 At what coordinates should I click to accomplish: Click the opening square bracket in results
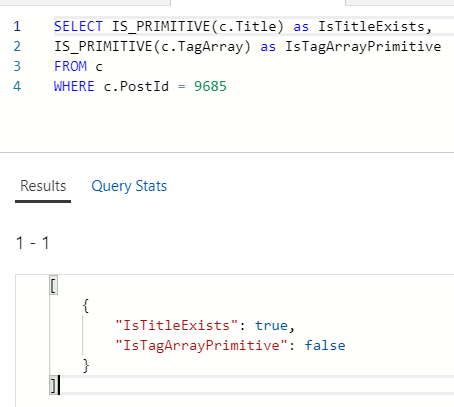tap(53, 286)
